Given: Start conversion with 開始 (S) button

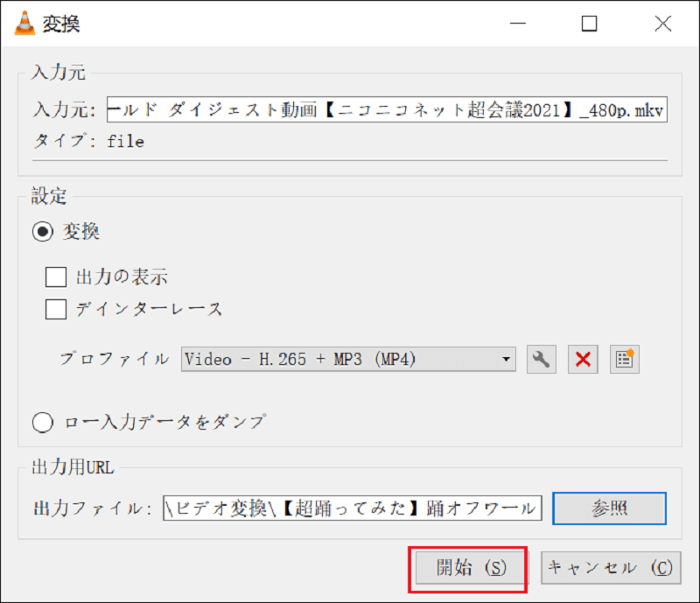Looking at the screenshot, I should (470, 568).
